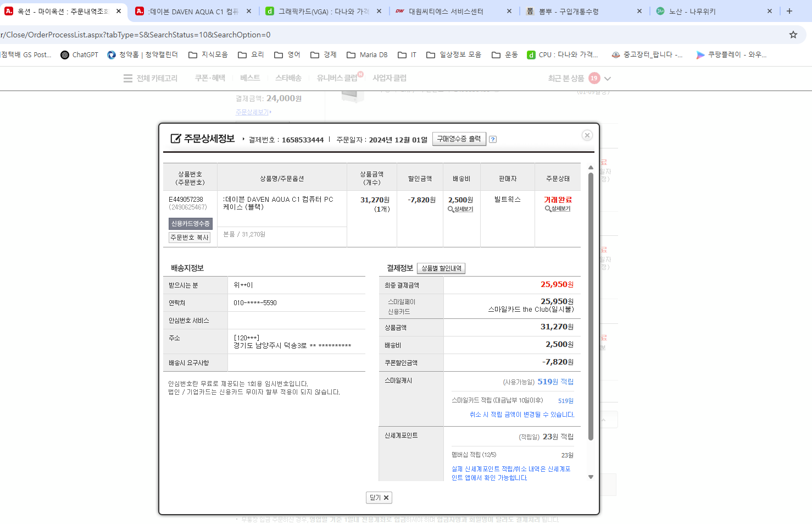Open the help question mark icon

click(493, 139)
